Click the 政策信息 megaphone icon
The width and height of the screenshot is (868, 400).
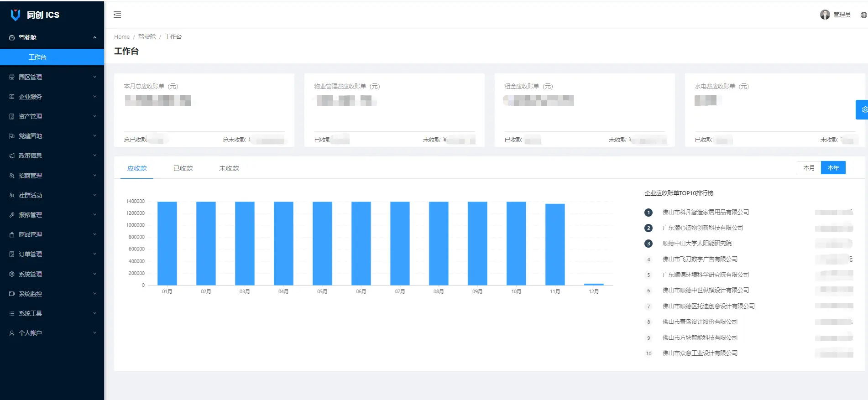(12, 156)
